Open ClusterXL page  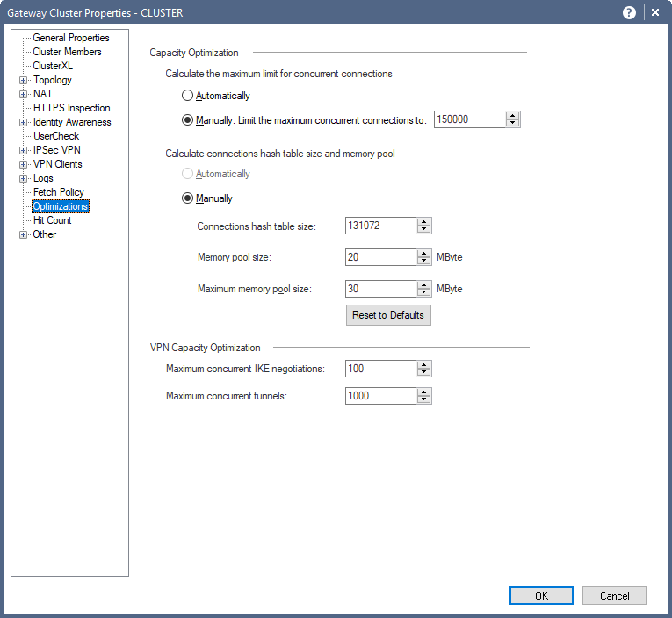click(53, 66)
